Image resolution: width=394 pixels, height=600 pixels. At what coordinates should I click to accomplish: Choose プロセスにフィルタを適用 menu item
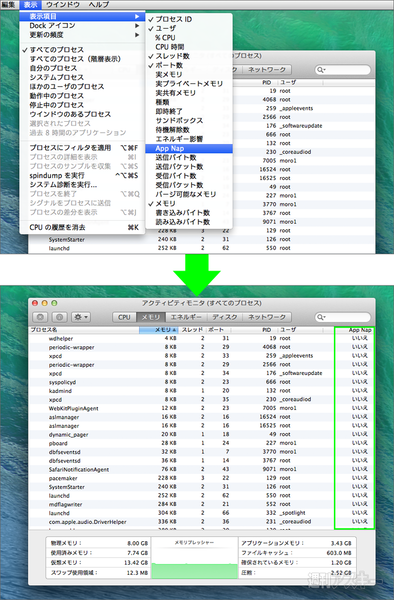pyautogui.click(x=82, y=148)
